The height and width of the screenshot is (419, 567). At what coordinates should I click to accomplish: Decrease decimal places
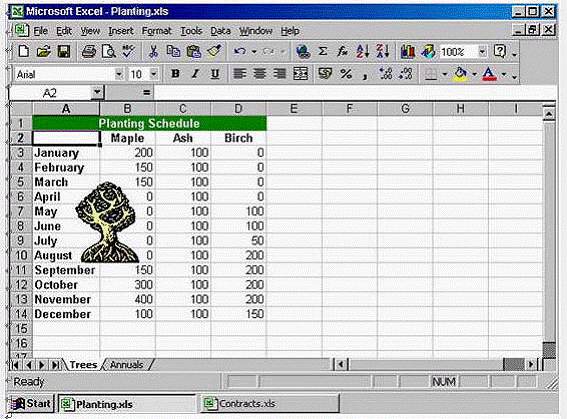pos(406,74)
